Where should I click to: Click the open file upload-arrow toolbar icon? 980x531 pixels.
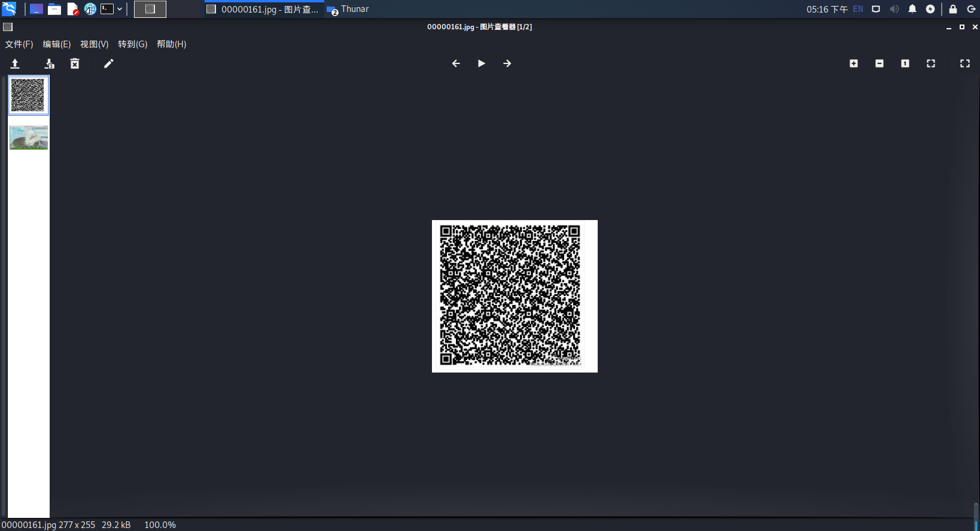point(15,63)
